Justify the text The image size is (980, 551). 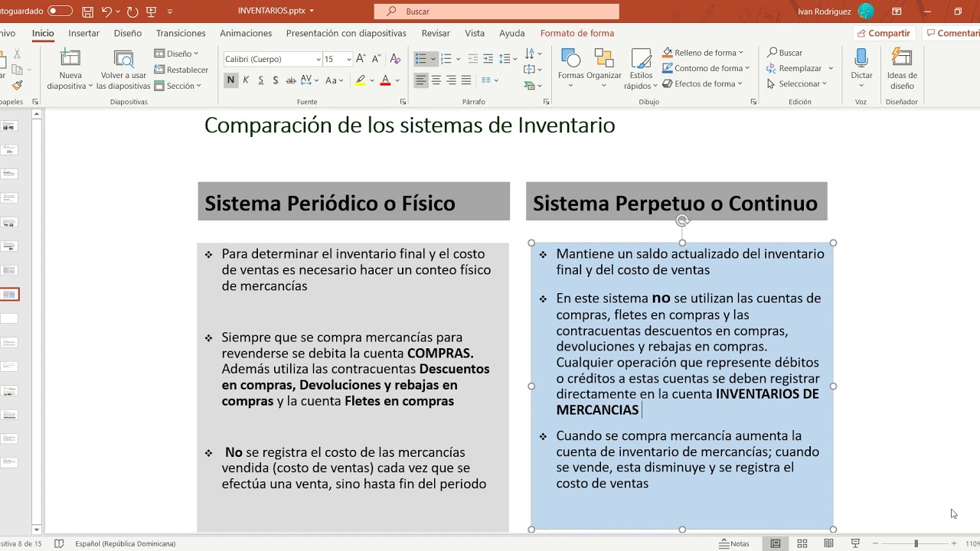466,80
